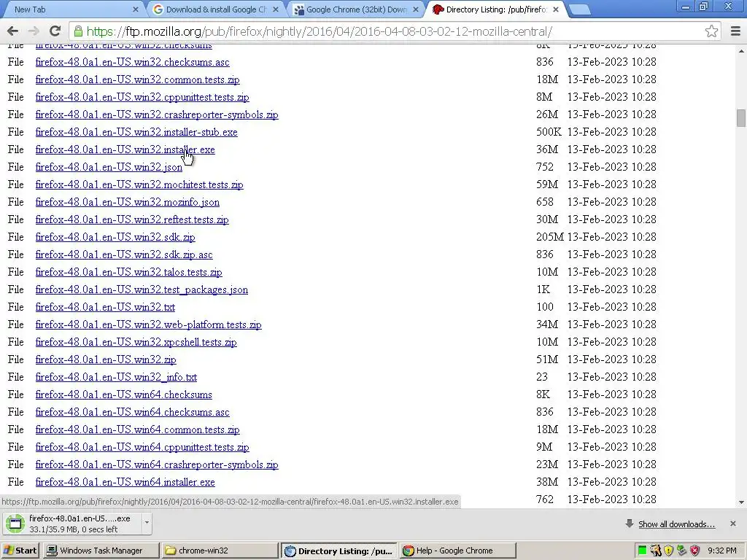This screenshot has width=747, height=560.
Task: Click the forward navigation arrow
Action: pos(34,31)
